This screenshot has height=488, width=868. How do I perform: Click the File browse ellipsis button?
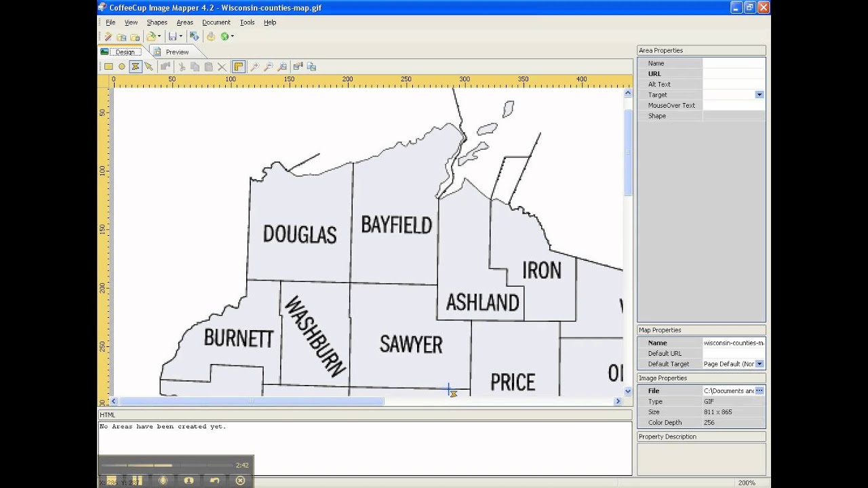(759, 391)
